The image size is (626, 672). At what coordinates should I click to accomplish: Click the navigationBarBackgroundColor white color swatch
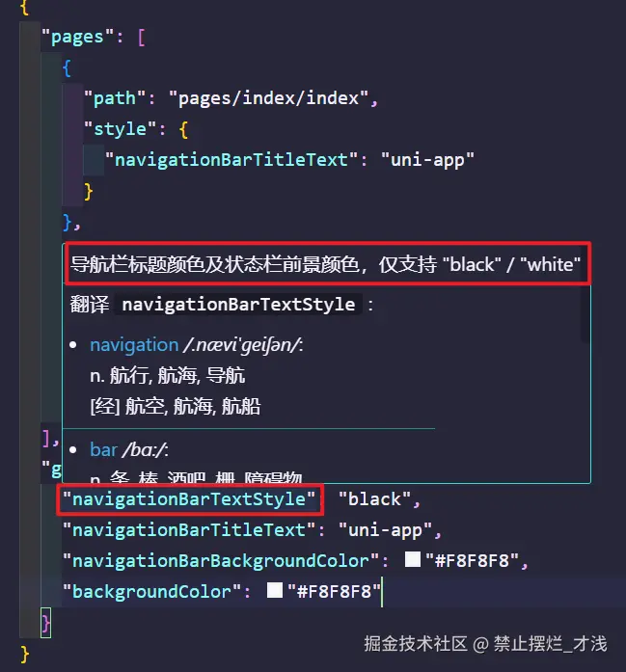[413, 559]
